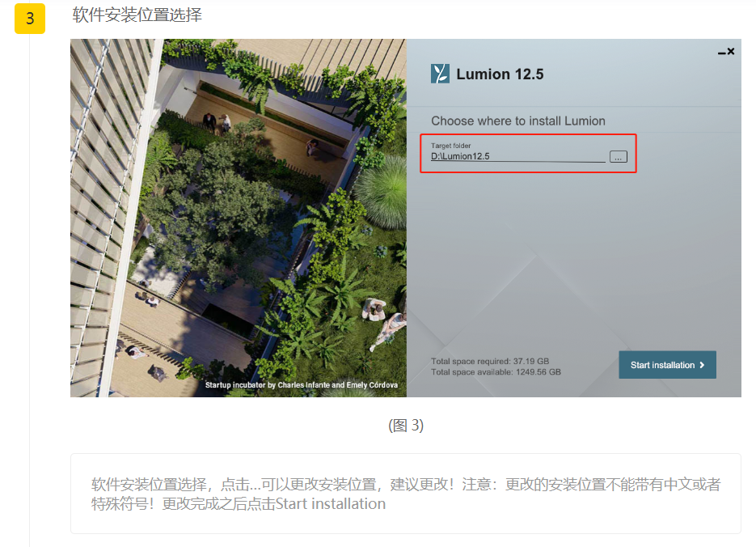
Task: Click the Lumion leaf logo icon
Action: [x=440, y=74]
